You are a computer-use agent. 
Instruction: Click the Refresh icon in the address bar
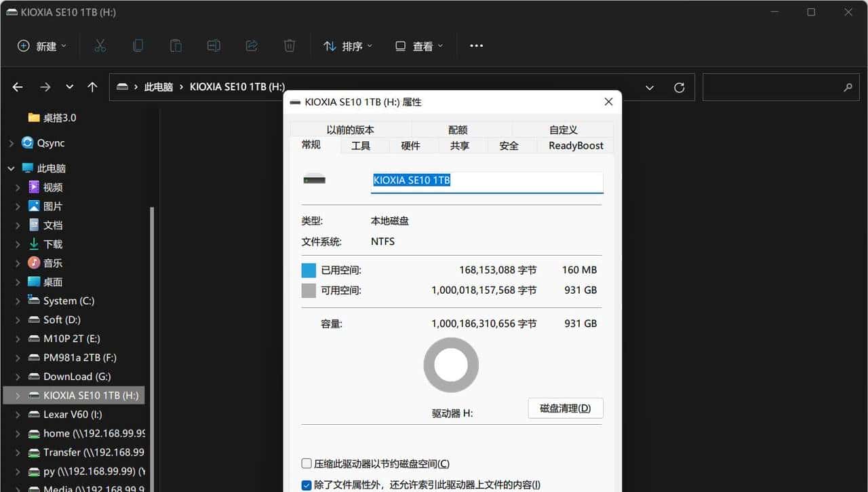tap(679, 87)
